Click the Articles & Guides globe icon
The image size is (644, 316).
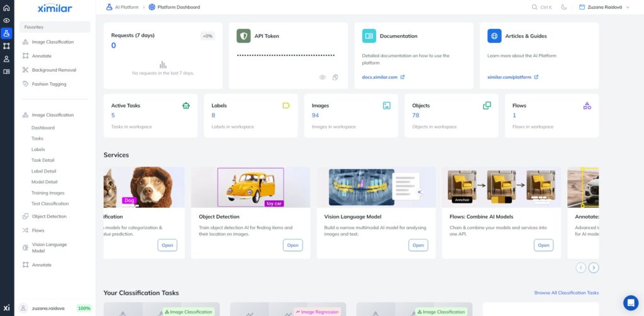tap(494, 36)
